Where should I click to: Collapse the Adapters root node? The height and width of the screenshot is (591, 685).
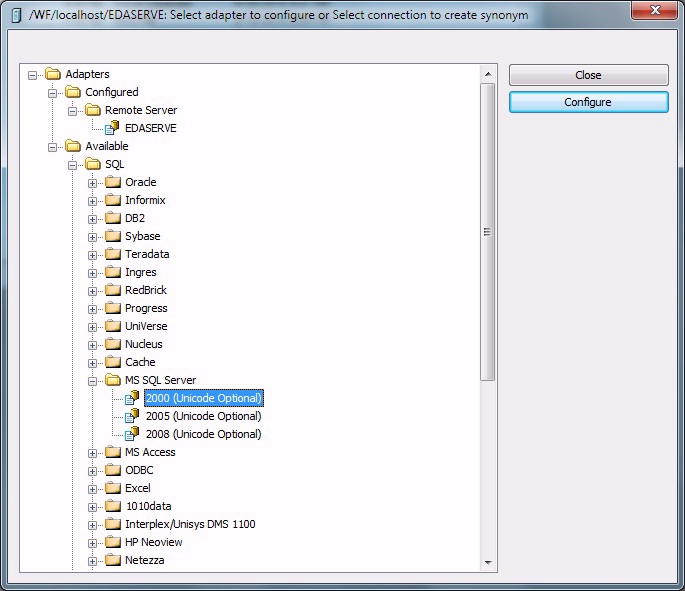click(x=32, y=75)
